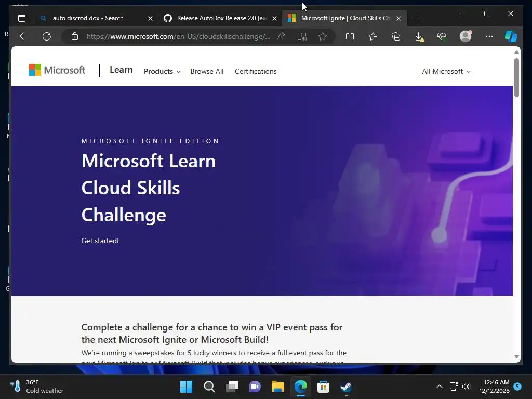Click scrollbar up arrow
The height and width of the screenshot is (399, 532).
[x=516, y=52]
